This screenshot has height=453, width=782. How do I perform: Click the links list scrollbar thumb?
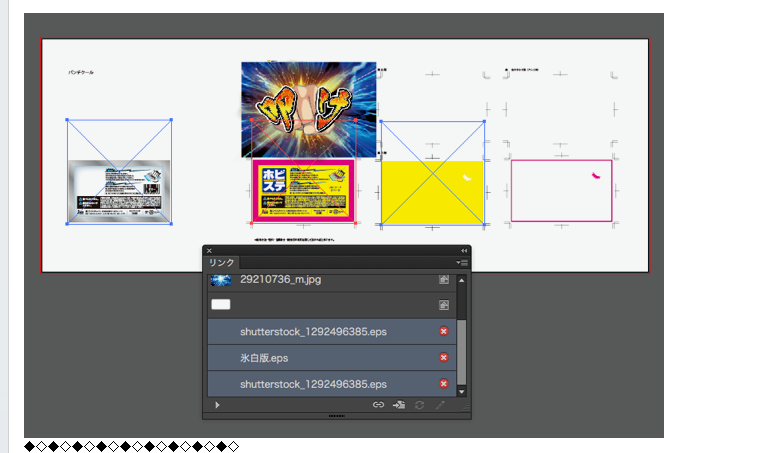pyautogui.click(x=462, y=353)
